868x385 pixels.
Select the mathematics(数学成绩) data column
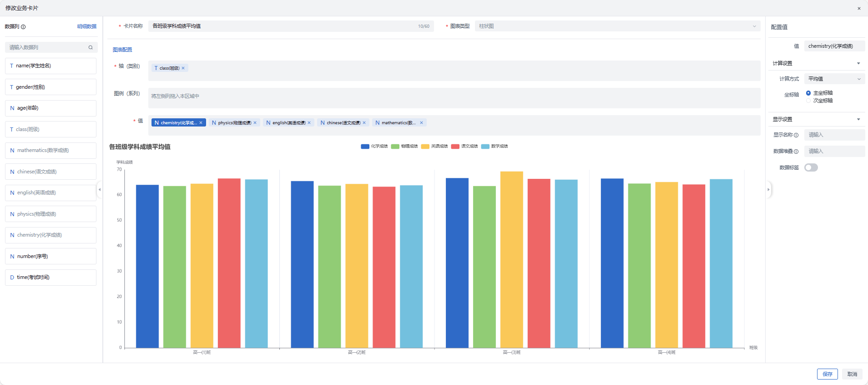[50, 150]
